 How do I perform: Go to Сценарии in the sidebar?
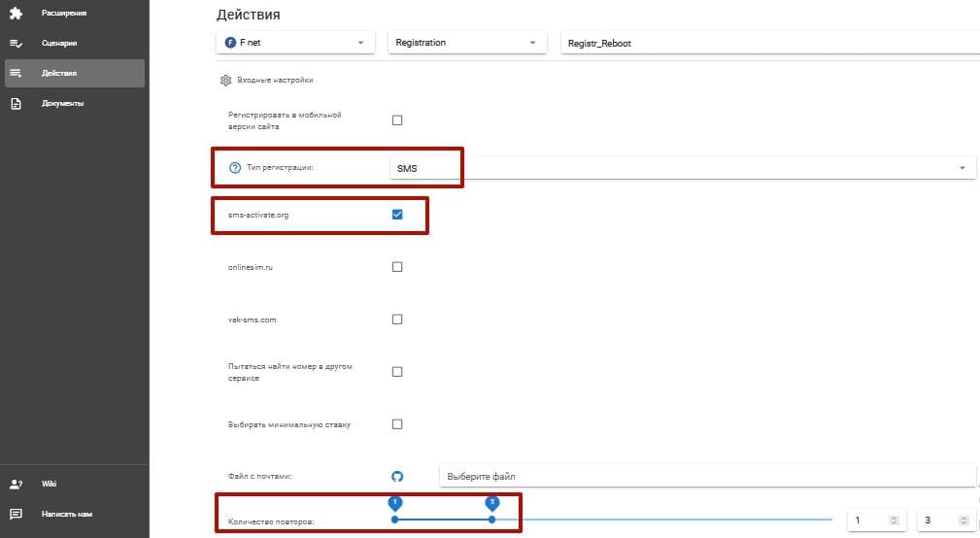pos(59,43)
